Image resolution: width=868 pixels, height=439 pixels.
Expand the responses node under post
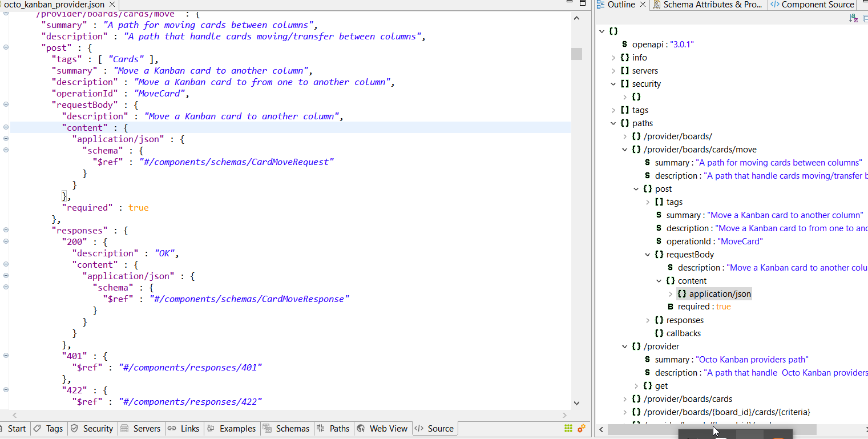(x=648, y=320)
